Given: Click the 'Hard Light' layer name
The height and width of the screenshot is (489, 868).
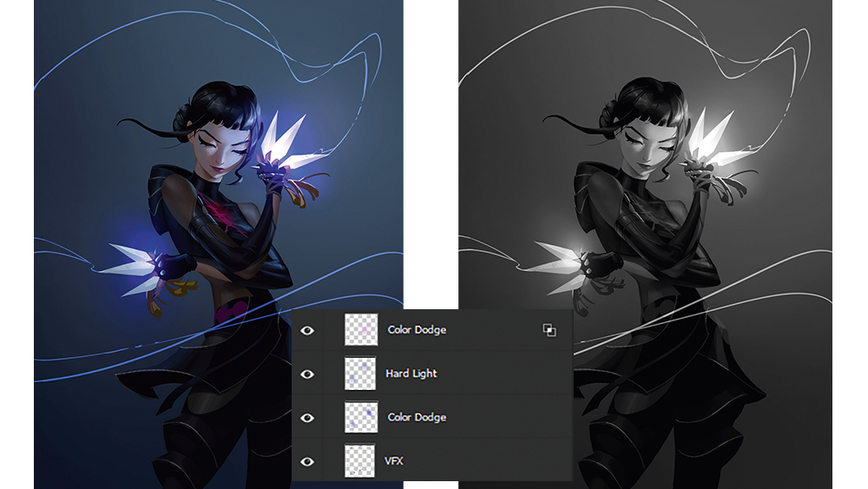Looking at the screenshot, I should [x=411, y=373].
